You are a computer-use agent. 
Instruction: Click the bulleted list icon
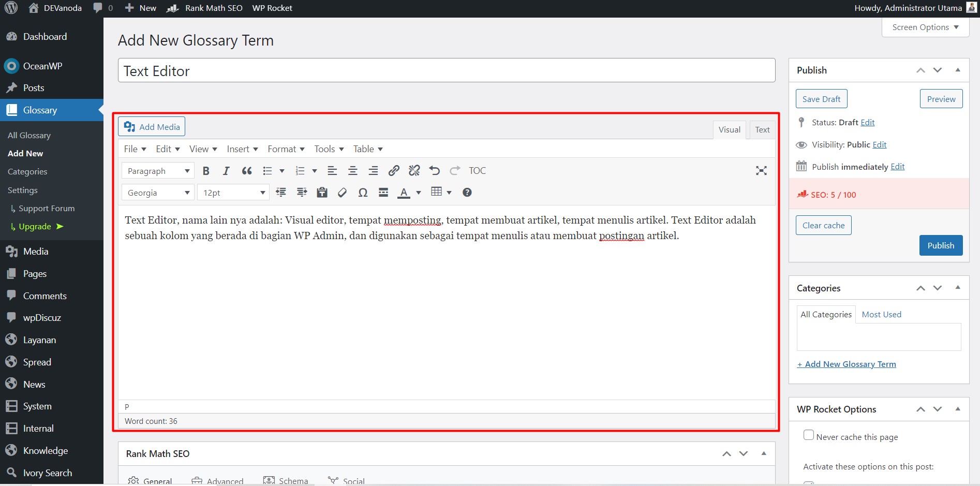[268, 171]
